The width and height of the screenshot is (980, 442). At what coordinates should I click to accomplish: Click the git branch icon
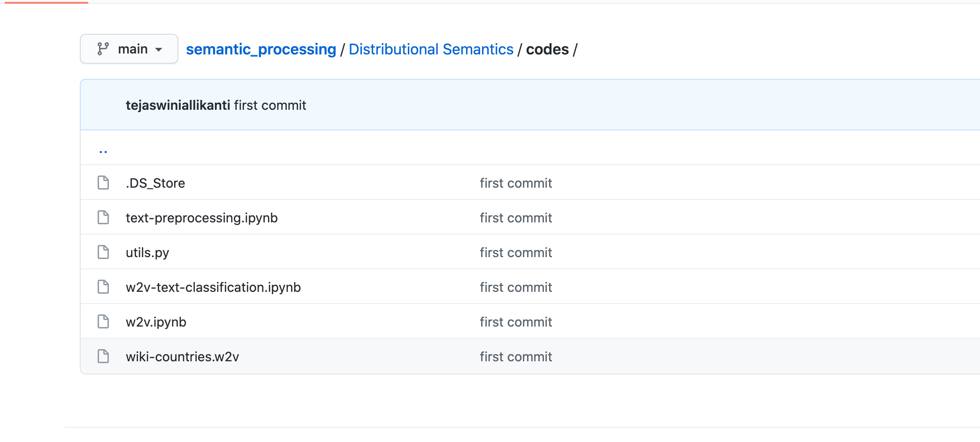click(103, 49)
